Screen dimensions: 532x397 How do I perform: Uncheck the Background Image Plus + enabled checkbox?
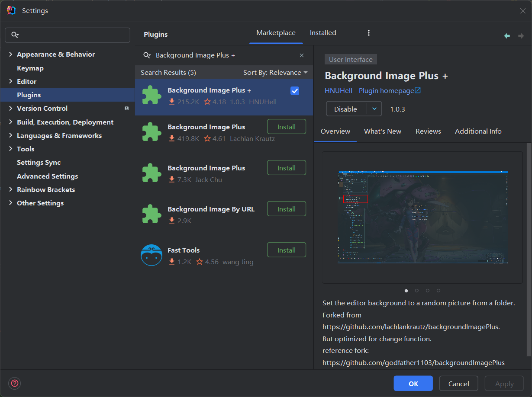295,91
